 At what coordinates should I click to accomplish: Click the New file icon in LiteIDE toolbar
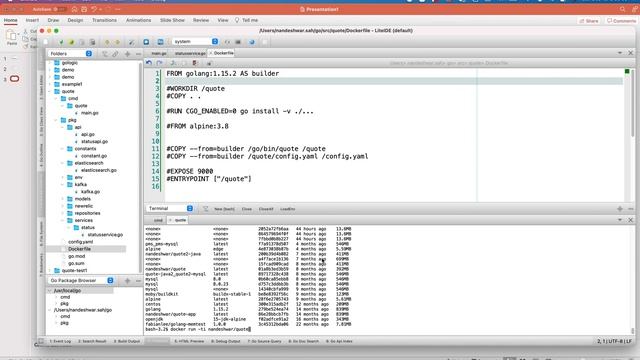(x=46, y=42)
